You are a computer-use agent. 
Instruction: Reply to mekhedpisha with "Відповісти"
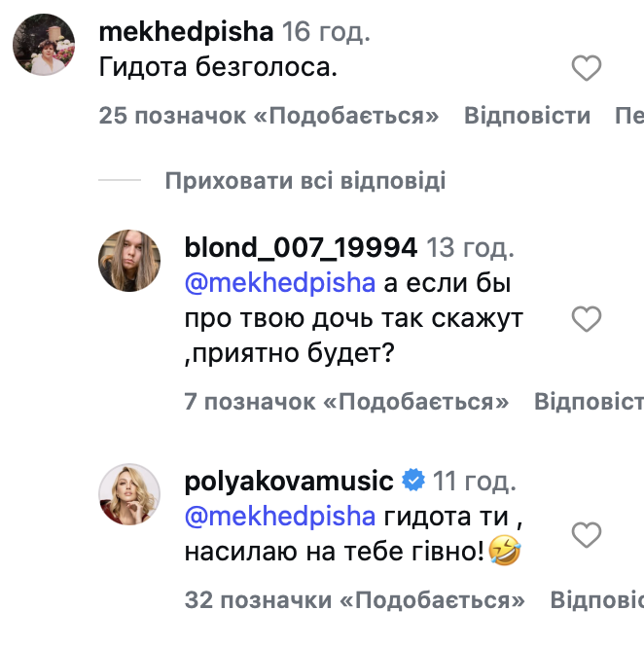click(527, 116)
